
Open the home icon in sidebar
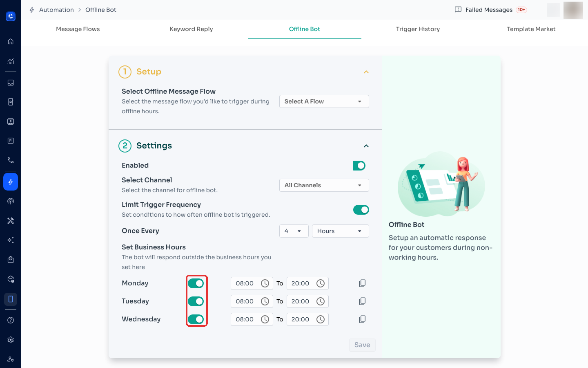pos(11,41)
